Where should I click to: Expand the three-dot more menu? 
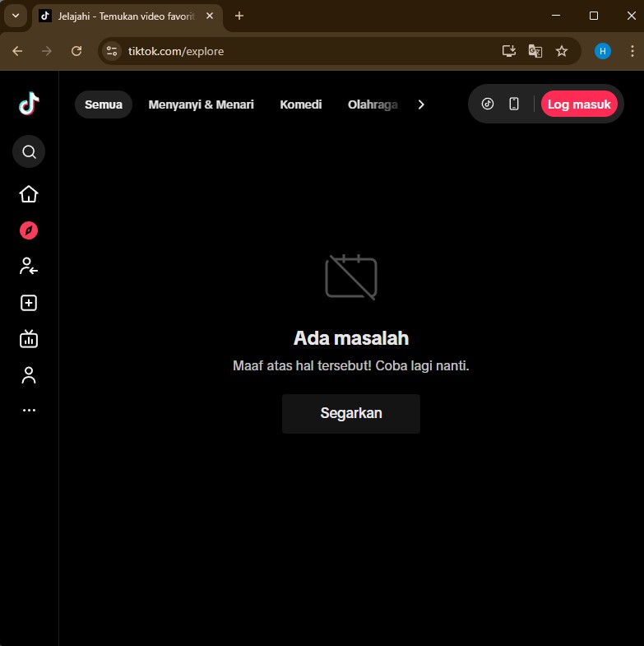tap(29, 410)
